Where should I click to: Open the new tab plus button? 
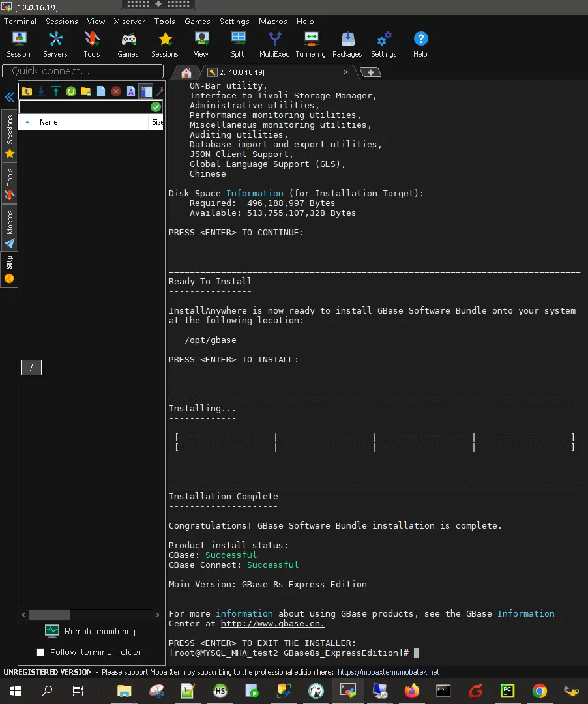370,72
